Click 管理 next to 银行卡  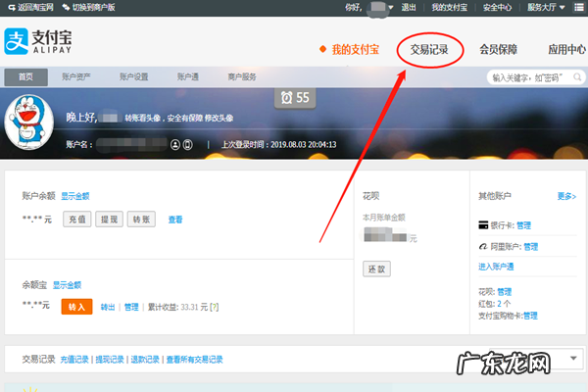(524, 225)
